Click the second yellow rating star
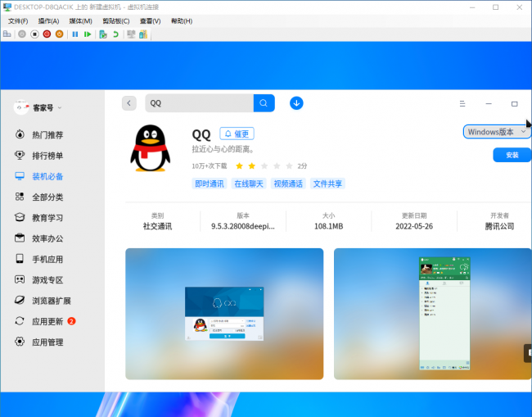Screen dimensions: 532x417 point(252,166)
